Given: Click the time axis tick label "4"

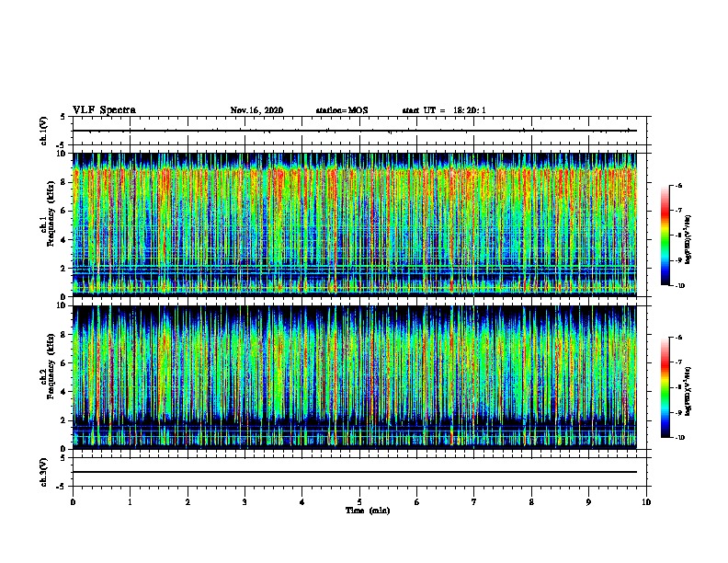Looking at the screenshot, I should [x=302, y=502].
